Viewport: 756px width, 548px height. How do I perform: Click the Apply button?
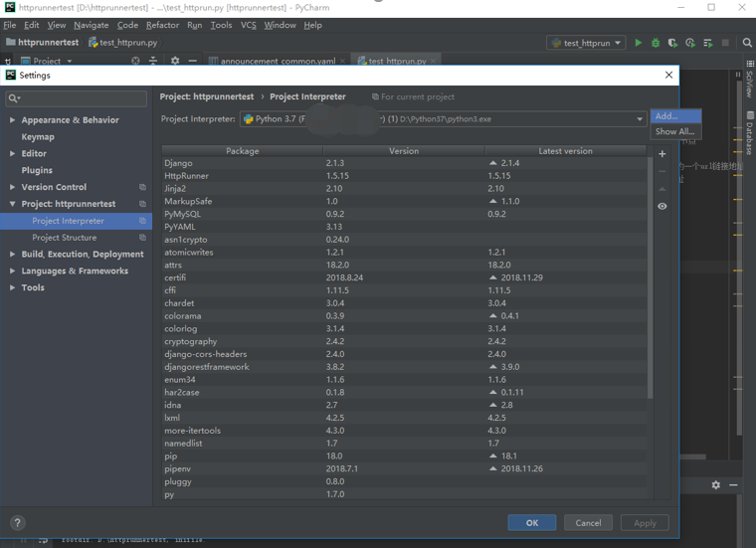[x=645, y=523]
